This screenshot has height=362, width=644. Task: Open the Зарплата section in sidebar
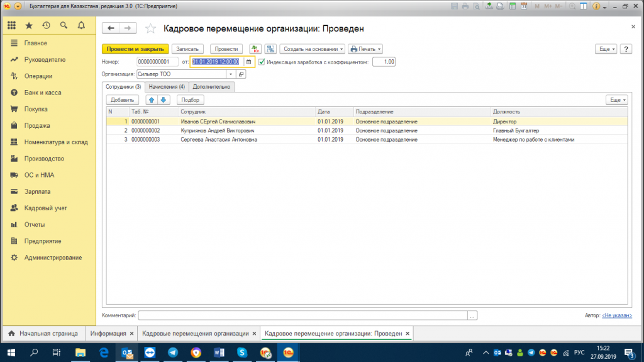click(37, 191)
